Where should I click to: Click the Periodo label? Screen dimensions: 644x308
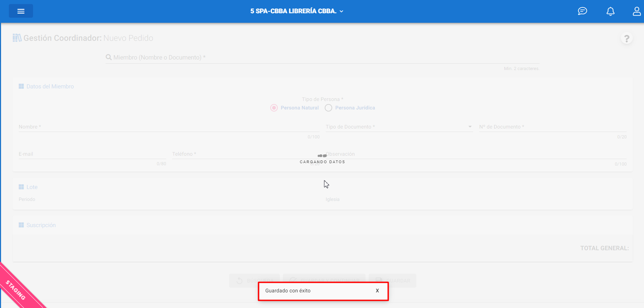point(27,199)
